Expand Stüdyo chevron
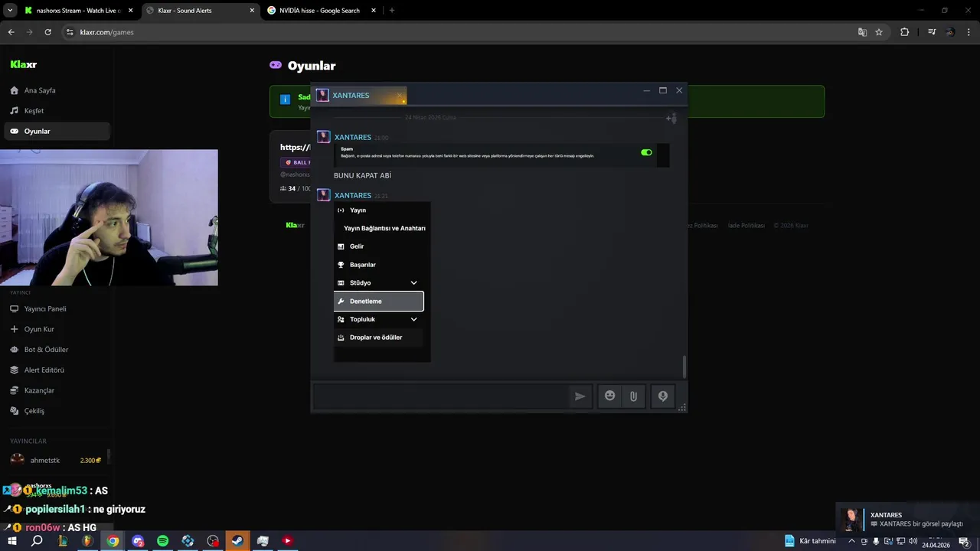The image size is (980, 551). pos(413,283)
